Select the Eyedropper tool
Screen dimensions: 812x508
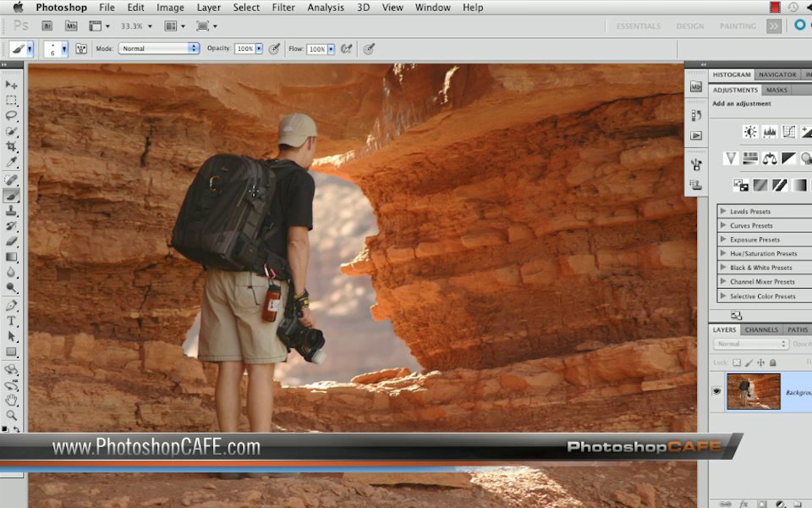pyautogui.click(x=11, y=163)
